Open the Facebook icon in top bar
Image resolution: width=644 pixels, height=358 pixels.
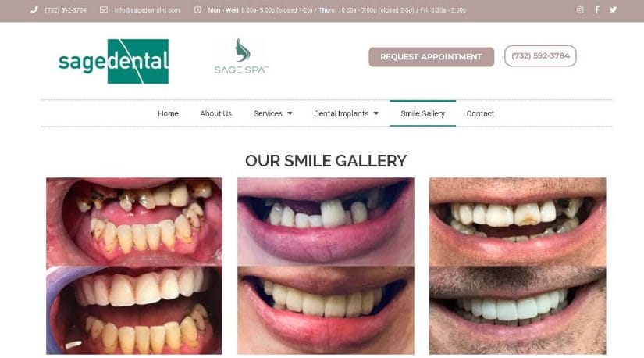(x=596, y=9)
